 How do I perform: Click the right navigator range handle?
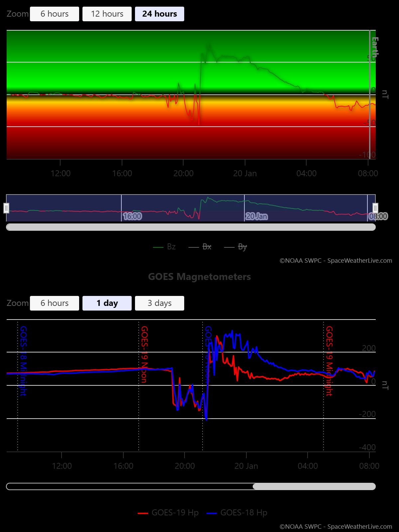pyautogui.click(x=375, y=208)
